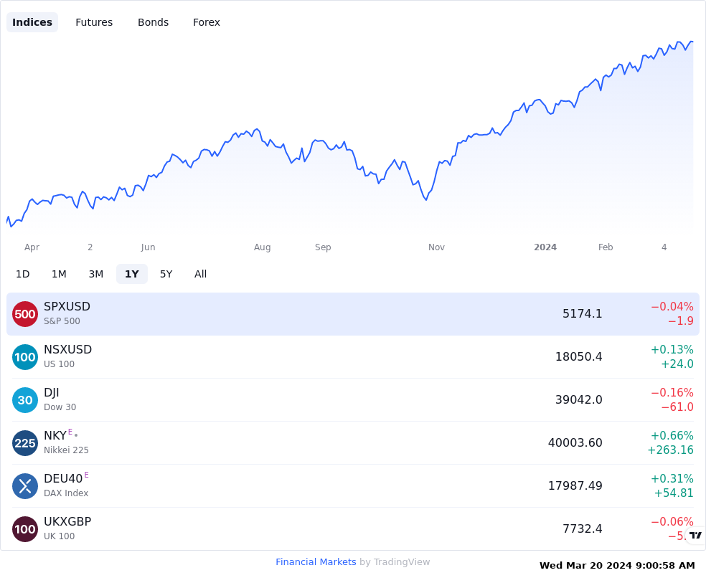Select the DJI symbol name
Viewport: 706px width, 588px height.
coord(52,393)
